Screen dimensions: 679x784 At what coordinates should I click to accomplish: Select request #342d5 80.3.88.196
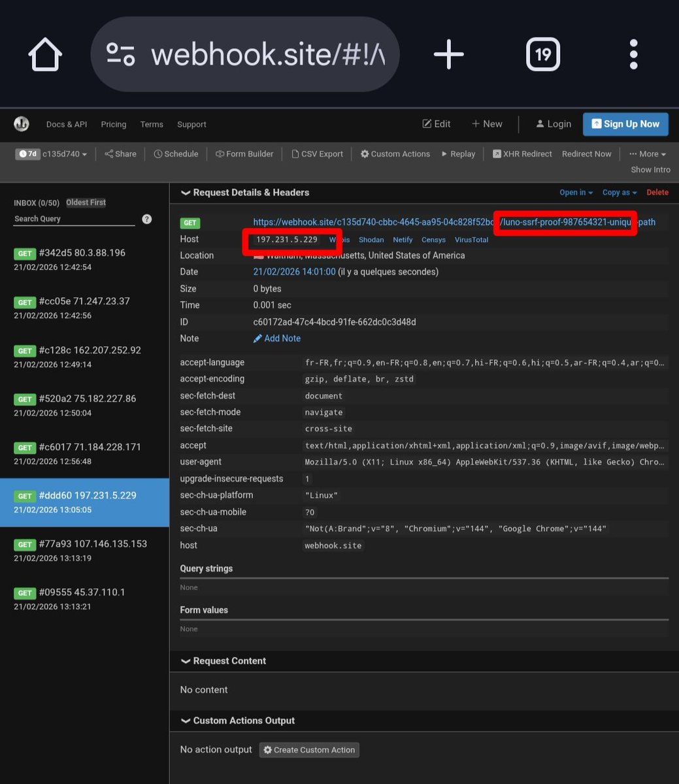[84, 259]
